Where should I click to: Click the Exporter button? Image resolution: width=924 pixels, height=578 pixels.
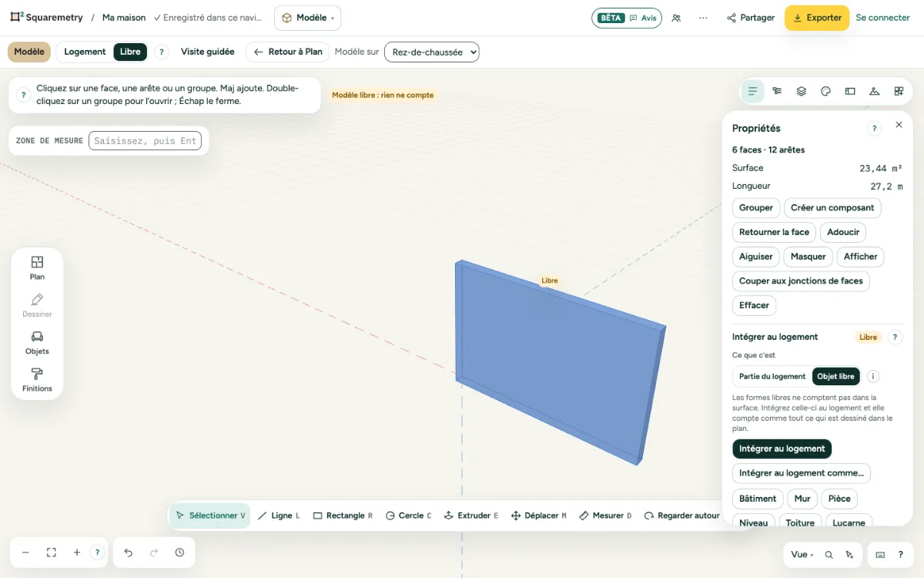click(x=817, y=18)
